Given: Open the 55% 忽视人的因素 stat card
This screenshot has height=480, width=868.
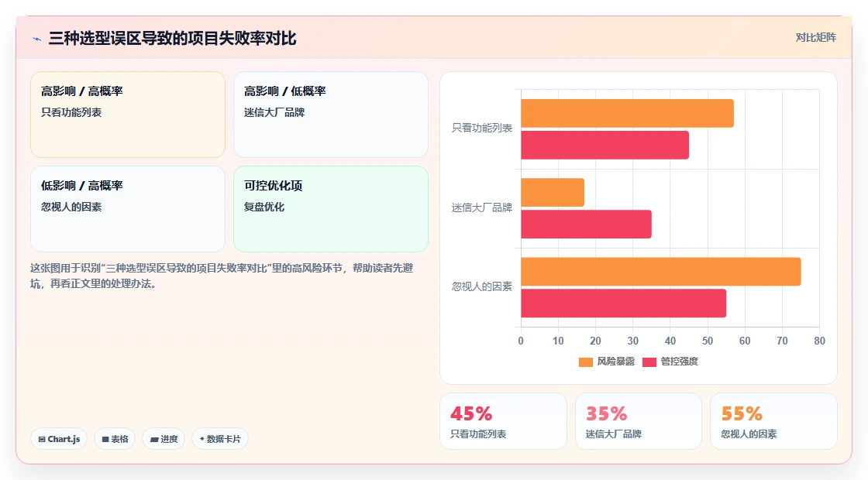Looking at the screenshot, I should coord(773,421).
